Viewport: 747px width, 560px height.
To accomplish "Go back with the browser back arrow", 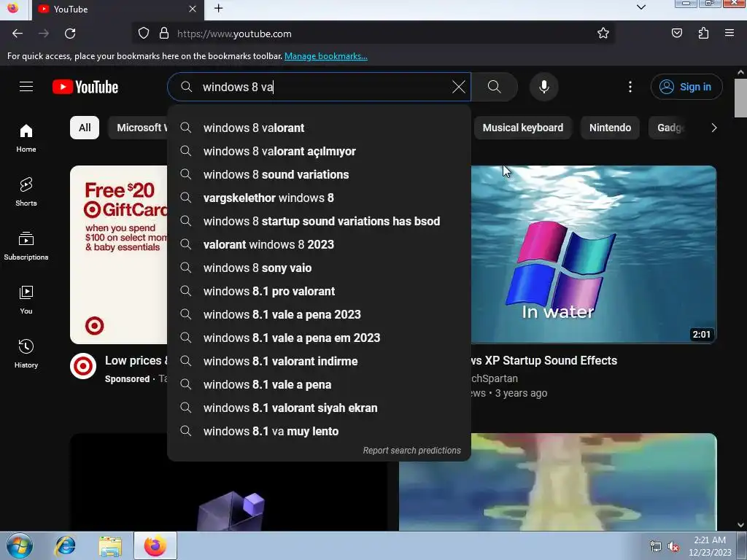I will point(18,34).
